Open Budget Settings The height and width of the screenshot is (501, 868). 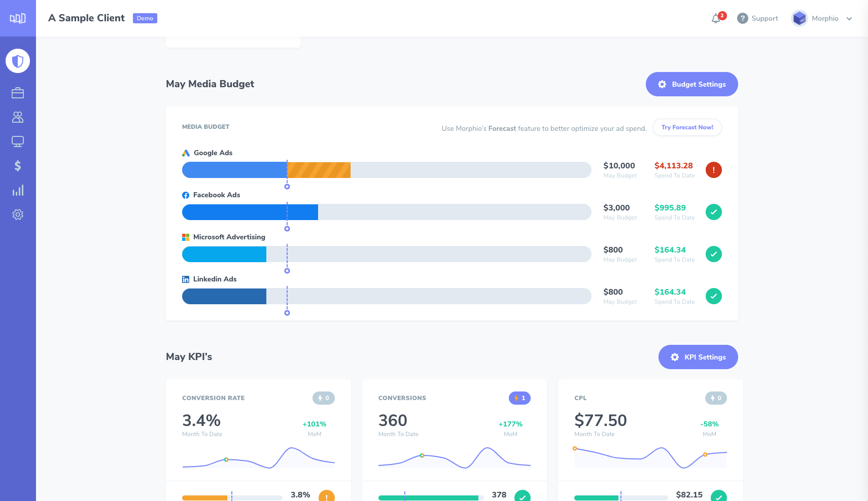[x=691, y=84]
